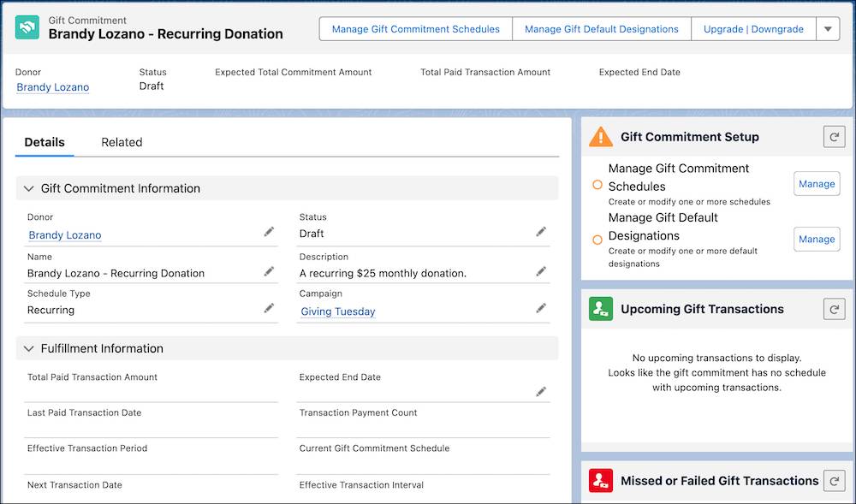The width and height of the screenshot is (856, 504).
Task: Click the Next Transaction Date label
Action: (x=74, y=485)
